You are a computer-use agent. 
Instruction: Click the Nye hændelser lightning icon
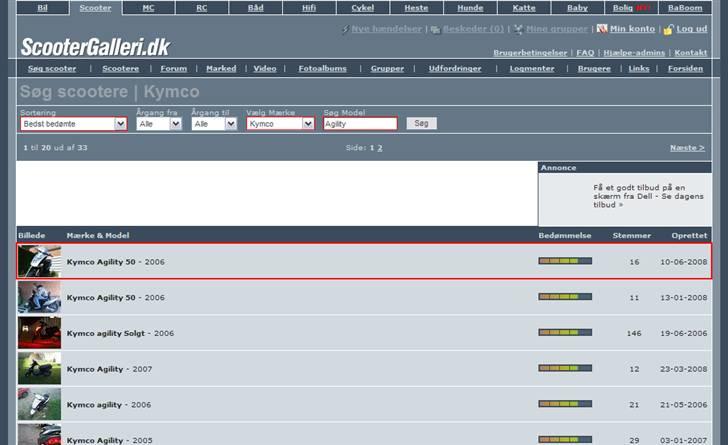pyautogui.click(x=346, y=29)
